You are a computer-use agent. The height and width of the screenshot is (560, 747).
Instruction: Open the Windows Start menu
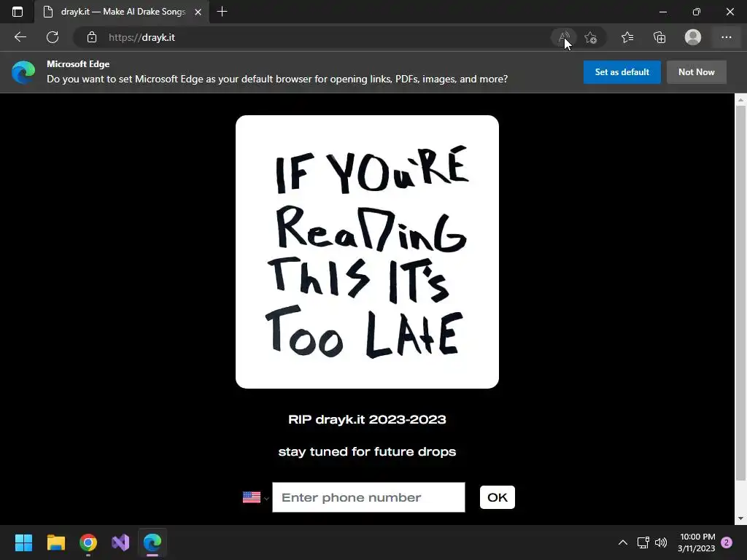click(23, 542)
